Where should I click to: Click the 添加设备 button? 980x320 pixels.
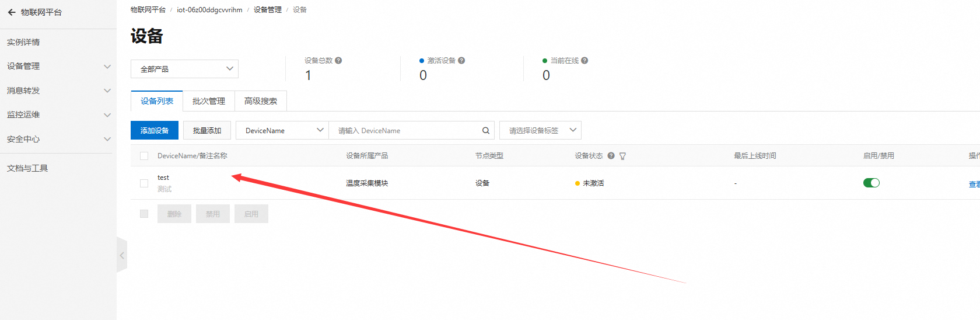pyautogui.click(x=155, y=130)
